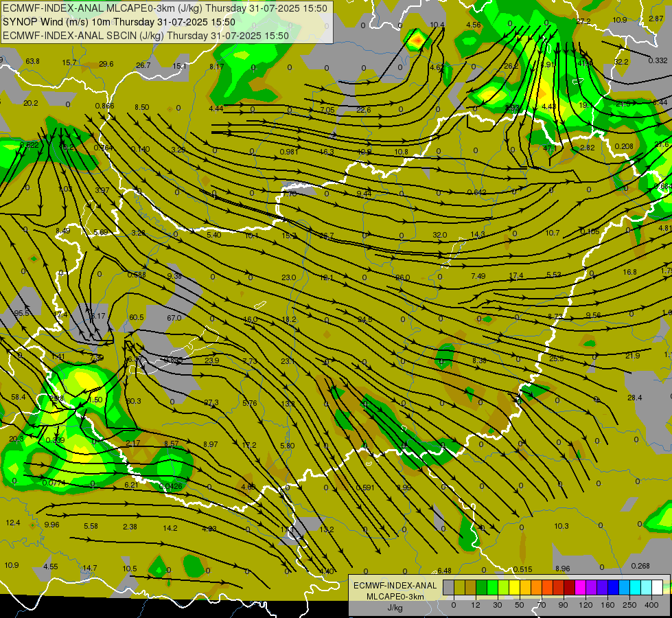The width and height of the screenshot is (672, 618).
Task: Click the 17.4 value right of 7.49
Action: [x=516, y=275]
